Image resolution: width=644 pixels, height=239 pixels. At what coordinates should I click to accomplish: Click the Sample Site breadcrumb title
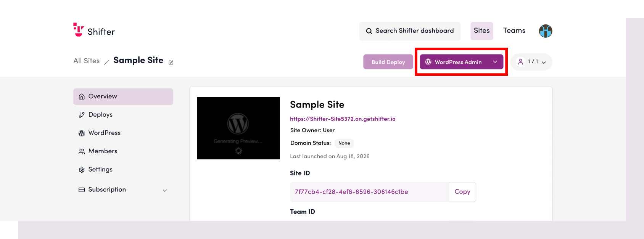138,60
